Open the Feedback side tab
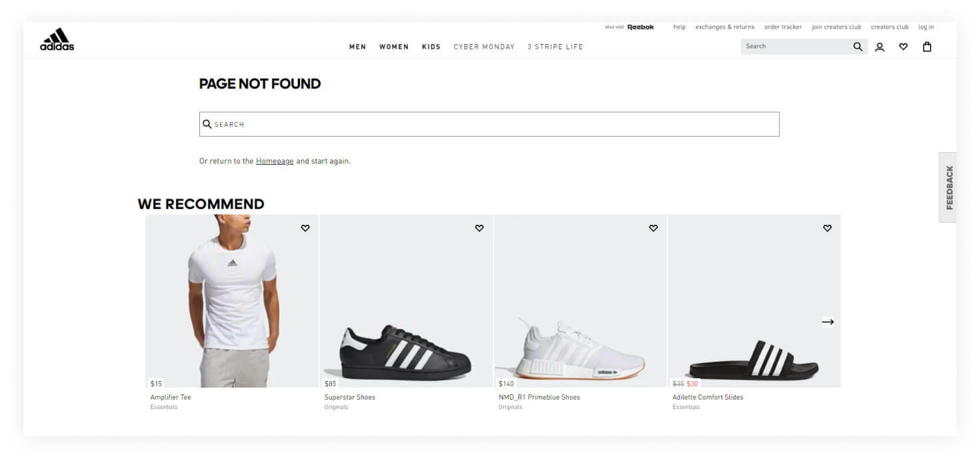Viewport: 980px width, 461px height. [x=949, y=187]
